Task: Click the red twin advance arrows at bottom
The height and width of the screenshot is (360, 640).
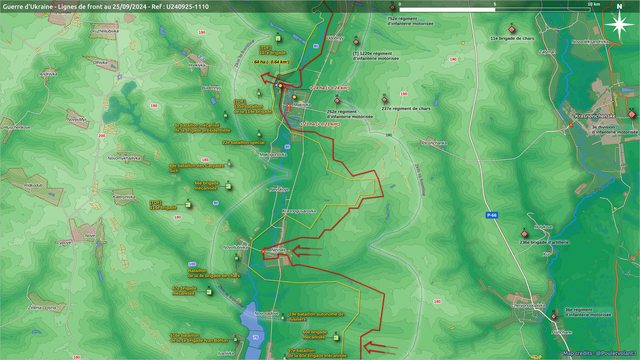Action: [x=380, y=348]
